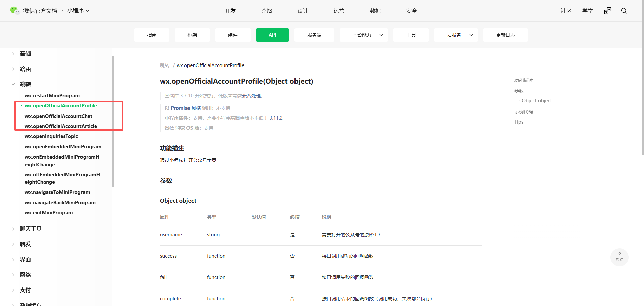Switch to the 介绍 top tab
The image size is (644, 306).
(267, 11)
